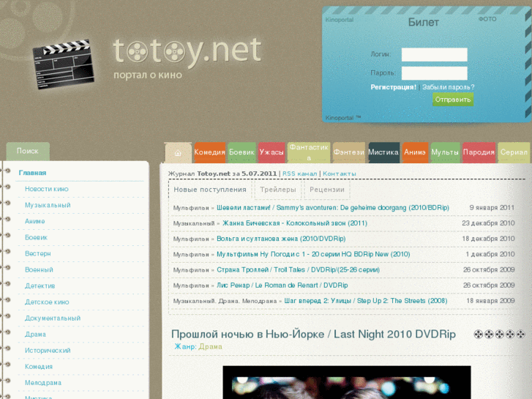Open Детское кино in the sidebar
The image size is (532, 399).
(x=47, y=302)
